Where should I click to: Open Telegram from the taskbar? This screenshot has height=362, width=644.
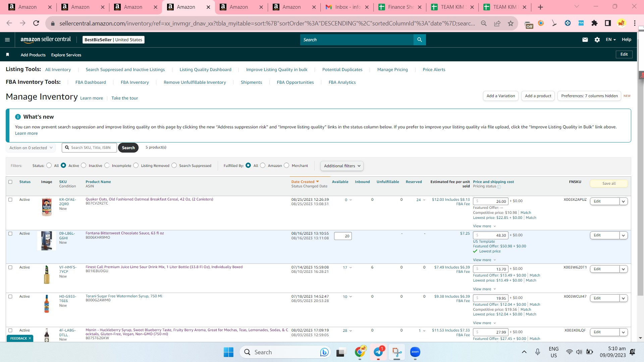point(378,352)
